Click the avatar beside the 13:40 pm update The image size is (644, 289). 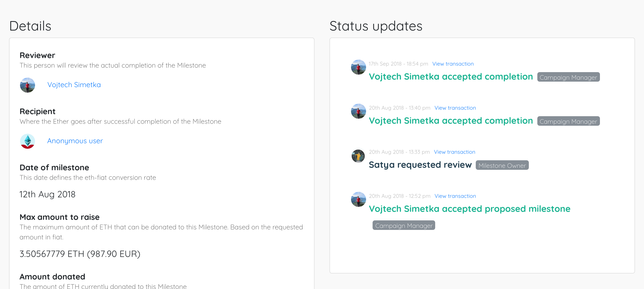point(359,111)
